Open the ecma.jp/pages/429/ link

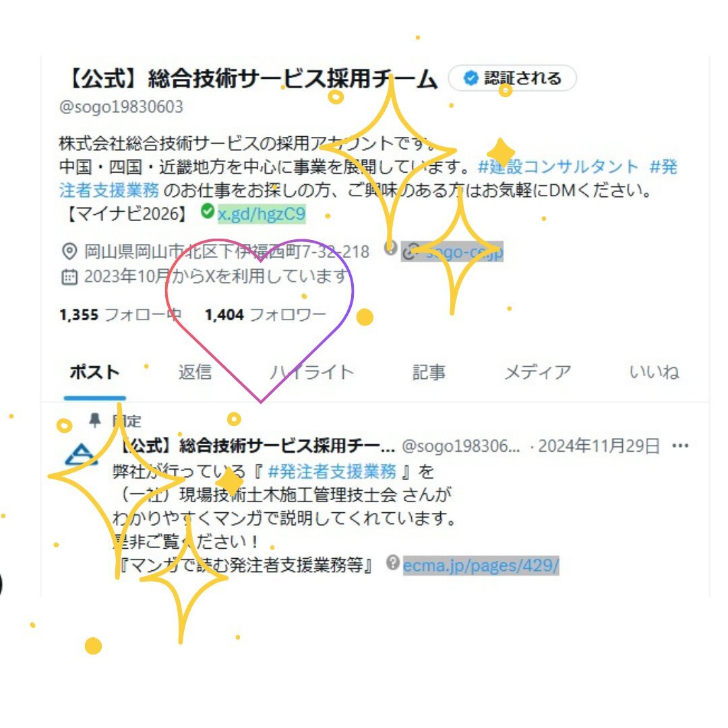pos(481,566)
